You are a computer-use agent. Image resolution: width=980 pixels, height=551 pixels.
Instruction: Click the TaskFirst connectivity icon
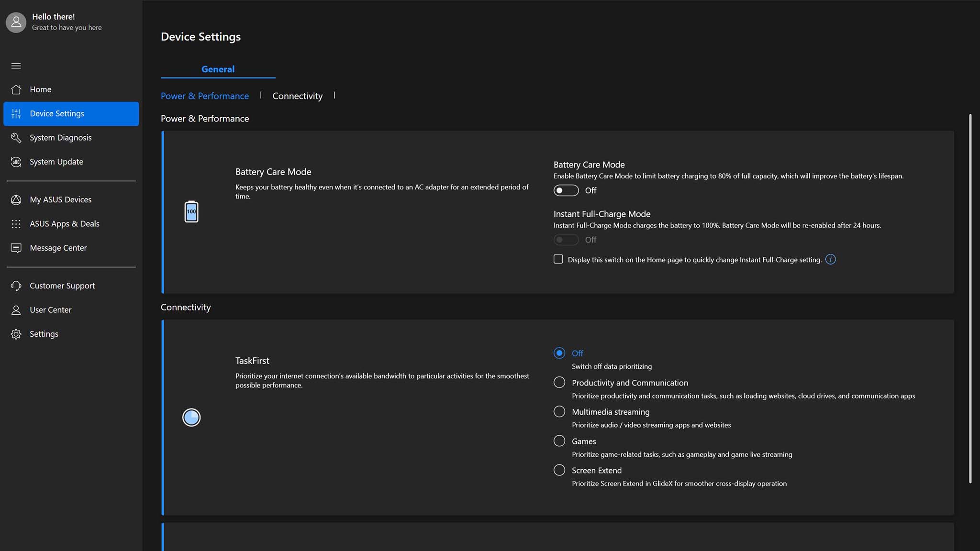click(191, 417)
